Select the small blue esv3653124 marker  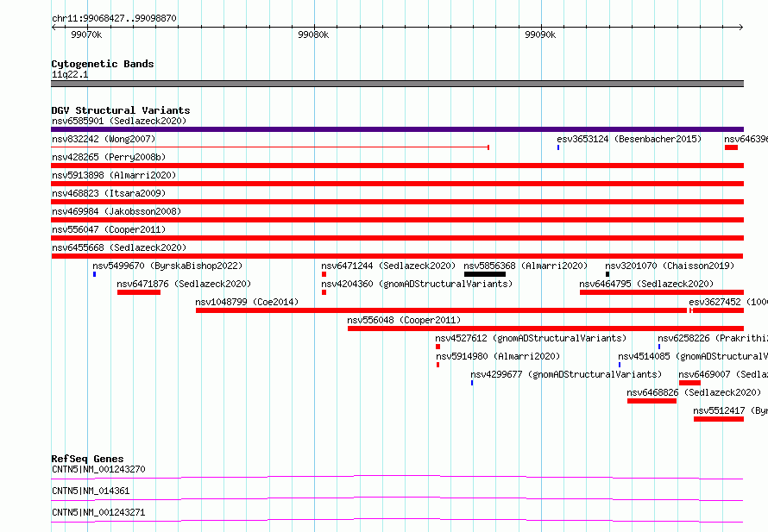[x=557, y=147]
